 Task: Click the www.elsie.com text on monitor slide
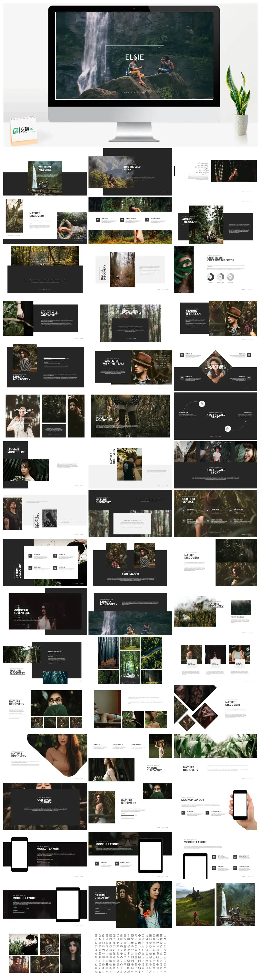(135, 92)
